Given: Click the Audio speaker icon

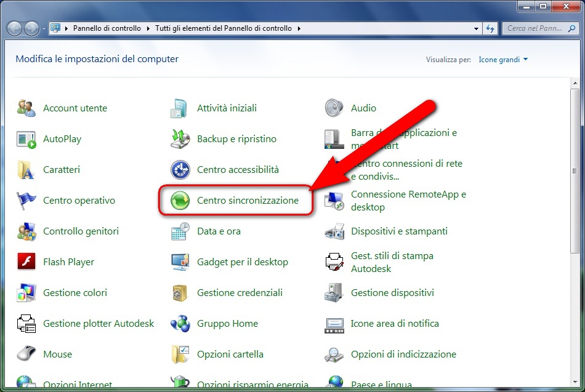Looking at the screenshot, I should pyautogui.click(x=334, y=108).
